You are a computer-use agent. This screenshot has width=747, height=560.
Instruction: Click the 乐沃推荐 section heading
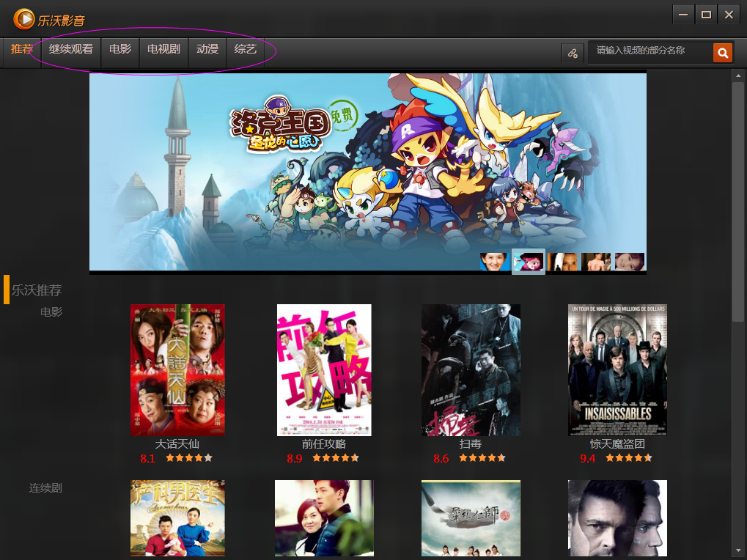click(x=37, y=290)
